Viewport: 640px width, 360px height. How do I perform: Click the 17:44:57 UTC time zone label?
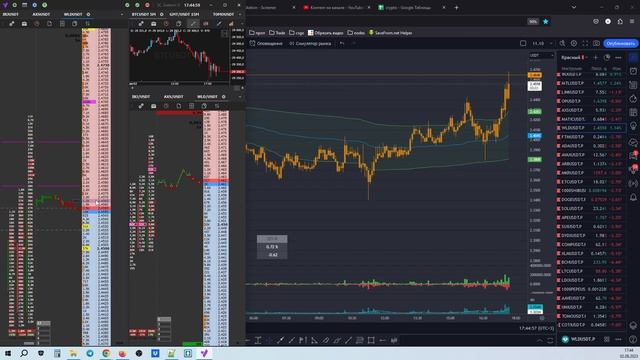coord(536,328)
